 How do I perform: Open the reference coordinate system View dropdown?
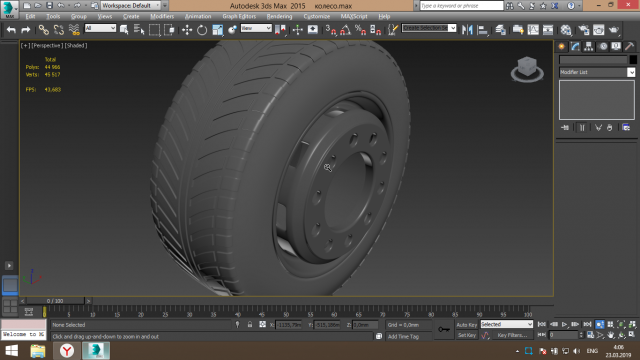256,28
